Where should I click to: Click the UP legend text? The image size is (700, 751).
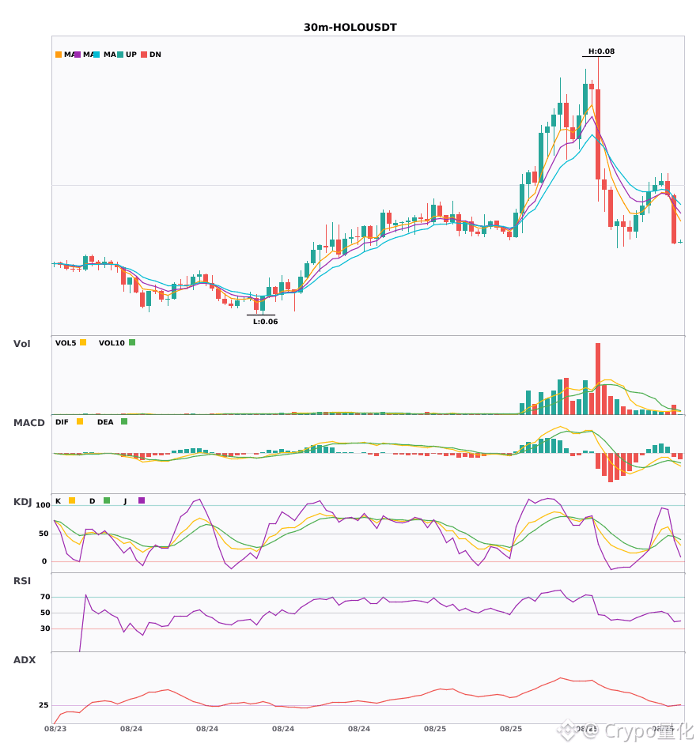click(x=131, y=55)
